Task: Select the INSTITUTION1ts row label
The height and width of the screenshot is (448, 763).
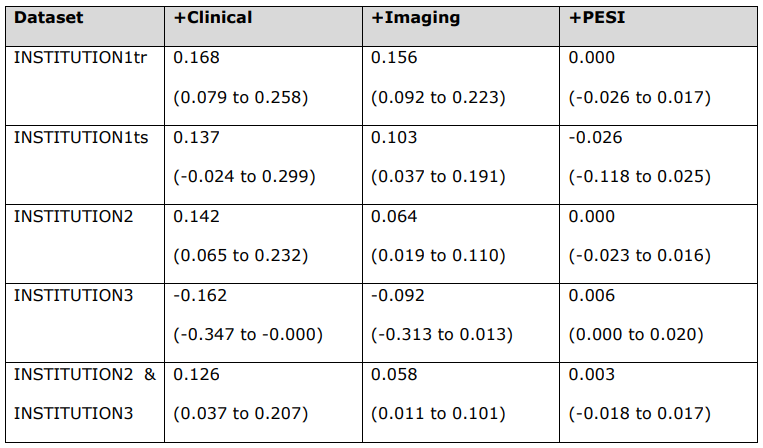Action: 79,137
